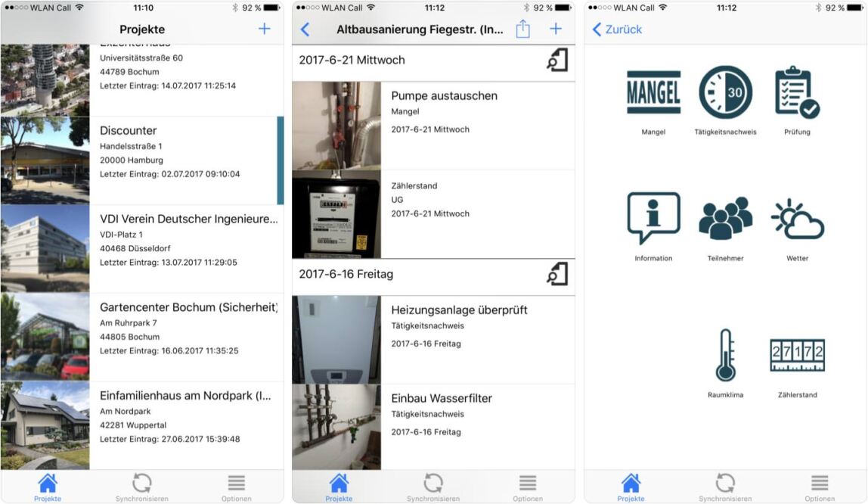Tap the Wi-Fi icon in the Altbausanierung screen status bar
Screen dimensions: 868x504
pos(371,8)
